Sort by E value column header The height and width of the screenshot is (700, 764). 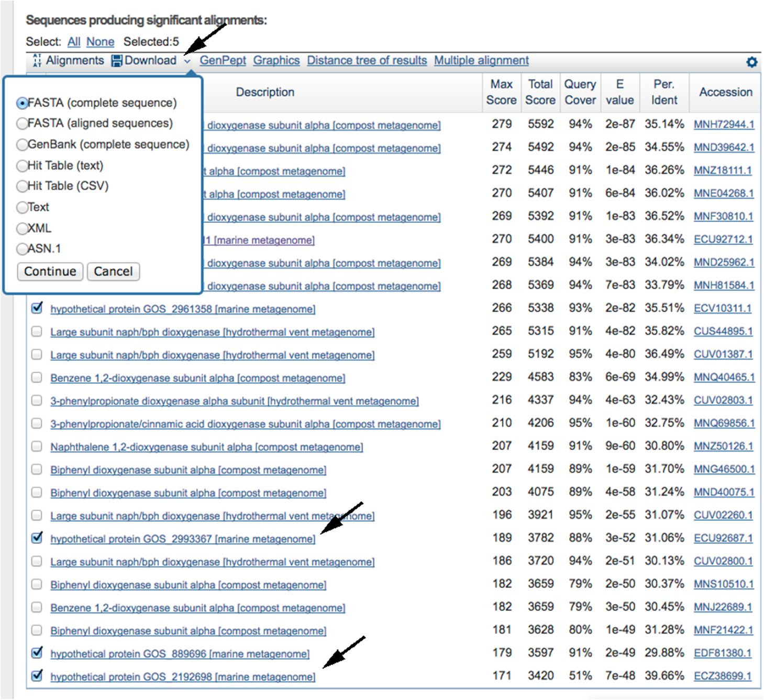(x=620, y=92)
